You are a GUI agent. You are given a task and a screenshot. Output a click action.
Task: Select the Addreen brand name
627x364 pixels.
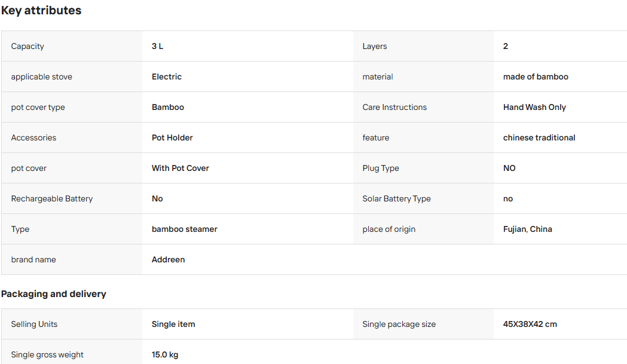click(169, 259)
